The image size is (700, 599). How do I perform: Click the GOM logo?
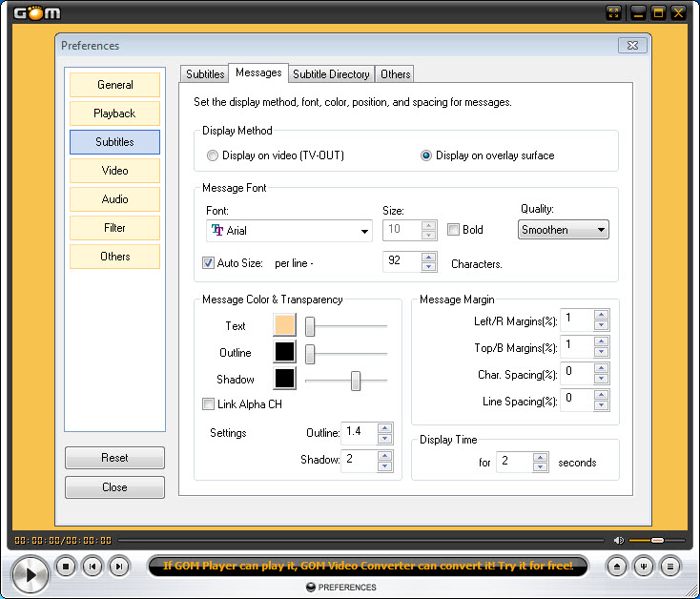[x=37, y=13]
